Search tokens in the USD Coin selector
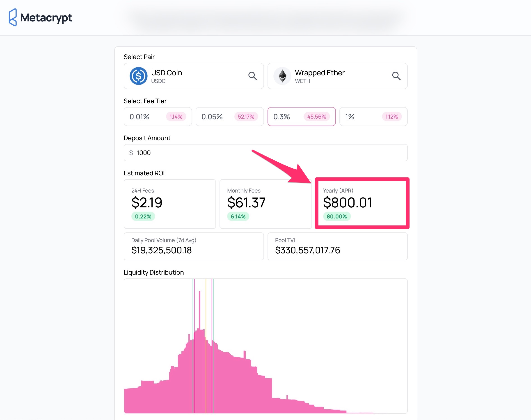 click(252, 76)
